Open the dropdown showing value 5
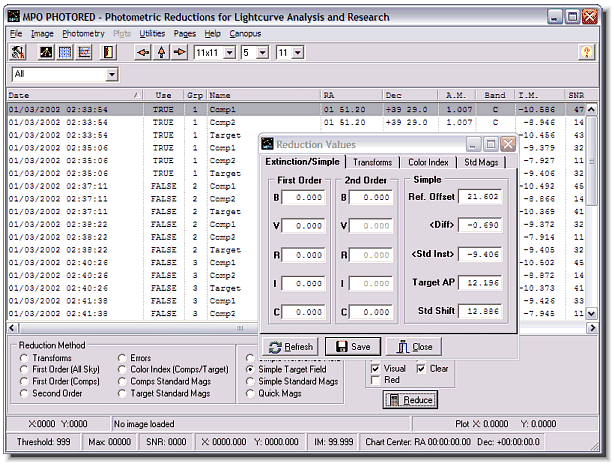The image size is (614, 464). coord(263,52)
